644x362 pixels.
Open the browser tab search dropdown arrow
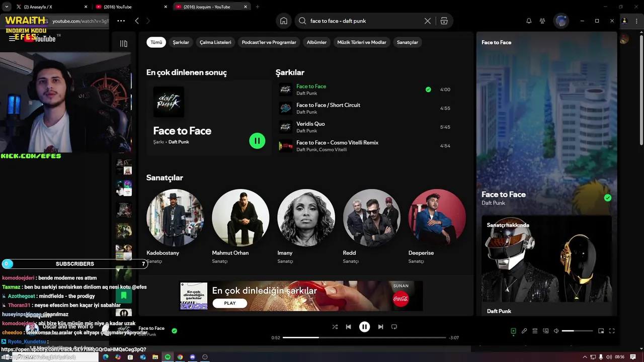point(6,7)
